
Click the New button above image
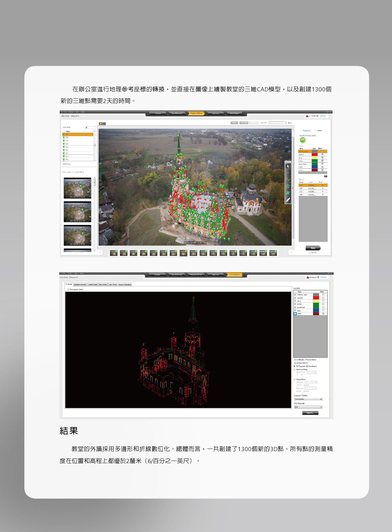pos(234,123)
